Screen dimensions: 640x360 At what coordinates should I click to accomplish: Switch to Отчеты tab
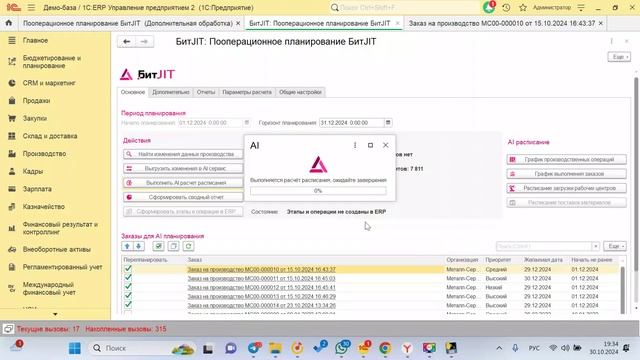point(206,92)
